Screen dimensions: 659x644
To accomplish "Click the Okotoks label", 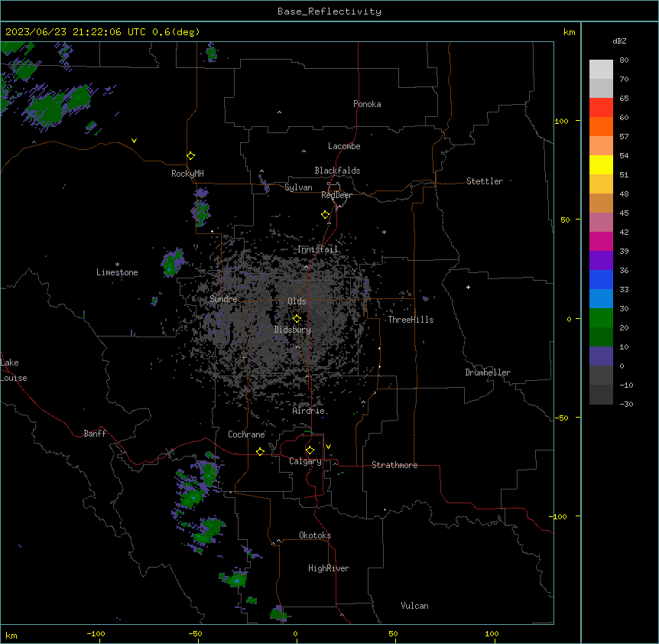I will click(x=315, y=535).
